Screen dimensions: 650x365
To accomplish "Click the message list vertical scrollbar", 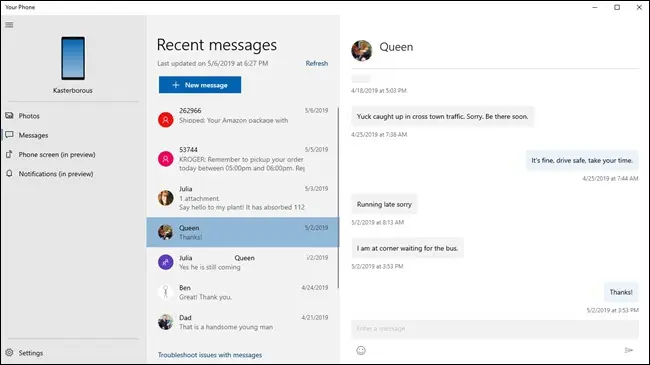I will tap(338, 198).
